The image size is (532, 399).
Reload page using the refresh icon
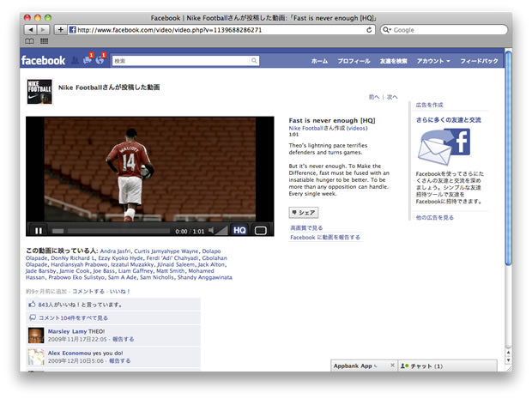369,30
